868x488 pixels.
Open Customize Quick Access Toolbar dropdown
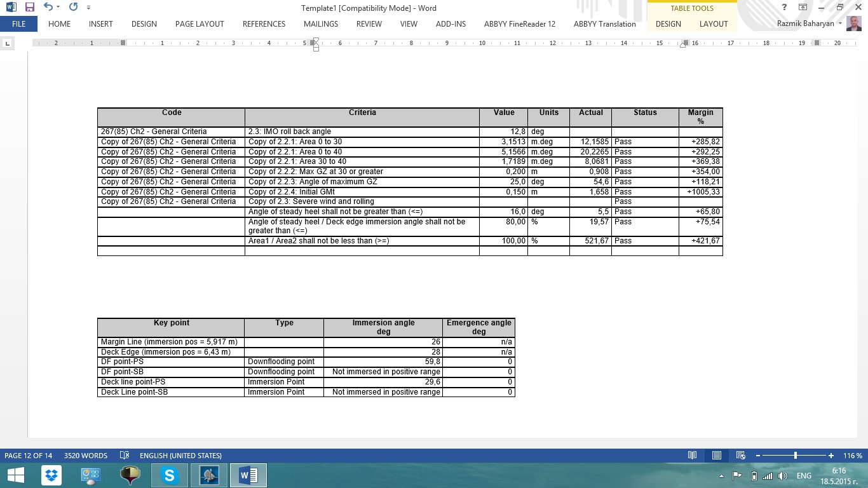[88, 8]
